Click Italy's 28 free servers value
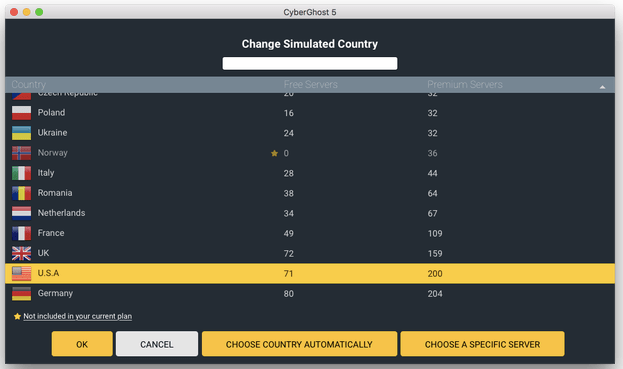The width and height of the screenshot is (623, 369). (x=289, y=174)
